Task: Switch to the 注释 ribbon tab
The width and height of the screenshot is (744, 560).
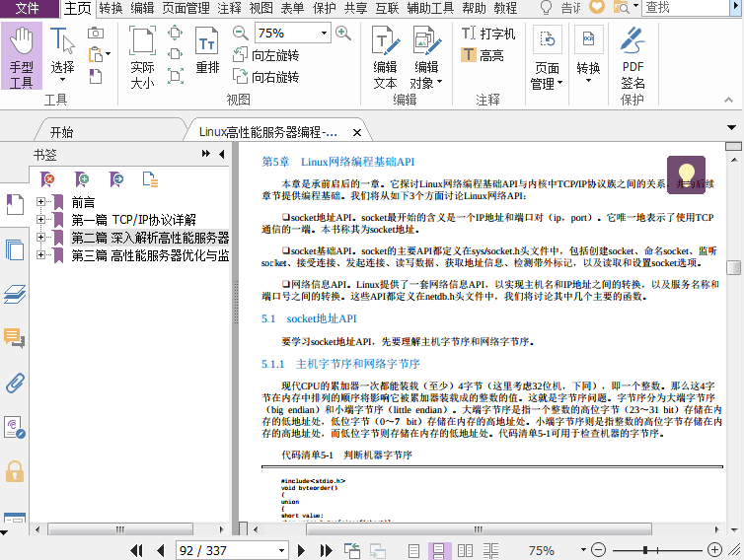Action: tap(229, 8)
